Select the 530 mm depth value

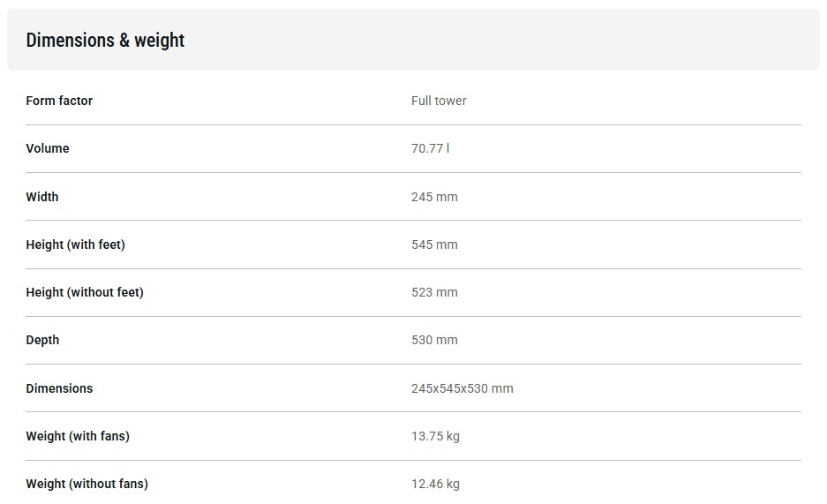[x=434, y=340]
